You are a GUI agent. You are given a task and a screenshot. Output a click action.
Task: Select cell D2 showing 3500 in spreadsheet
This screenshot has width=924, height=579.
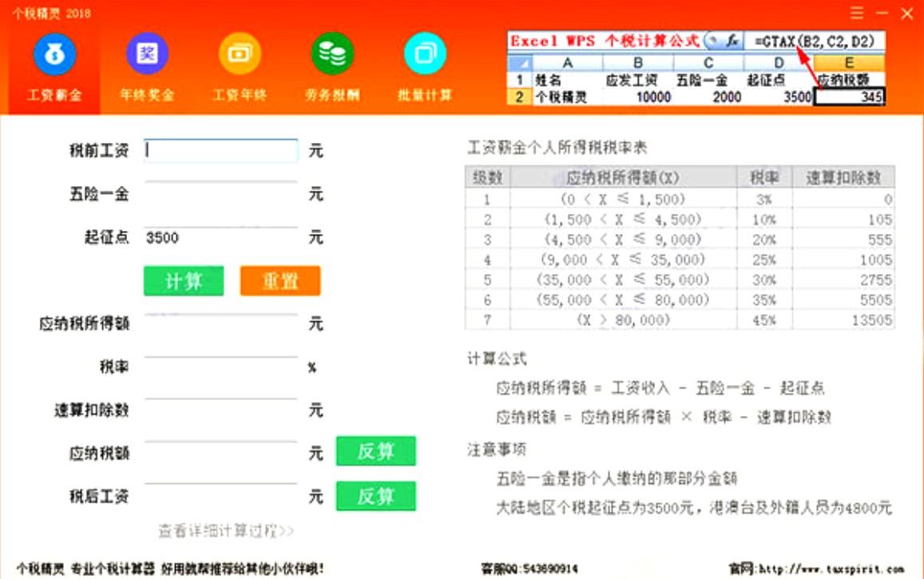(x=779, y=97)
